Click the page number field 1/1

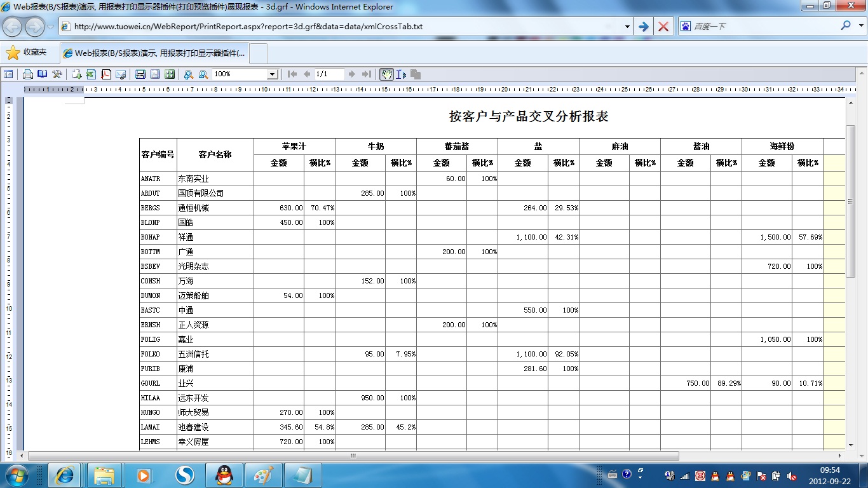pos(329,74)
